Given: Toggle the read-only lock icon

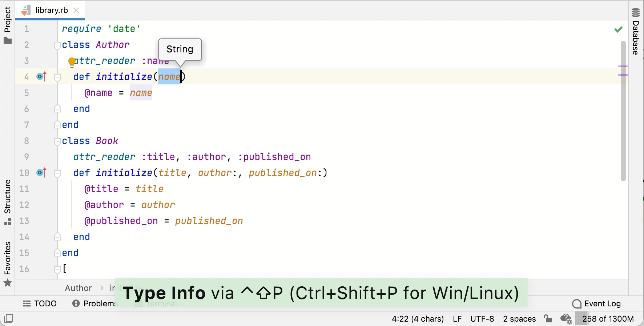Looking at the screenshot, I should (x=548, y=319).
